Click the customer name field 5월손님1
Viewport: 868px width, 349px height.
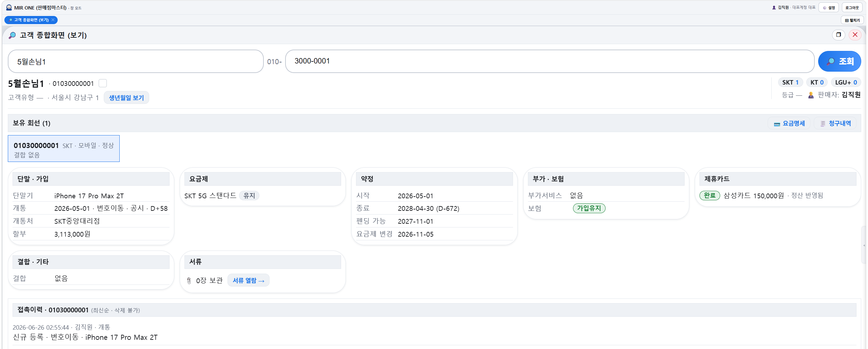pos(136,61)
